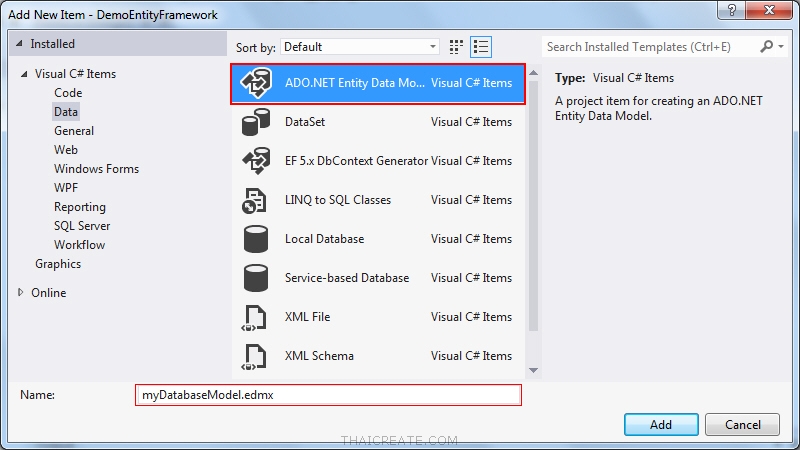Screen dimensions: 800x450
Task: Select the Local Database label
Action: click(x=324, y=239)
